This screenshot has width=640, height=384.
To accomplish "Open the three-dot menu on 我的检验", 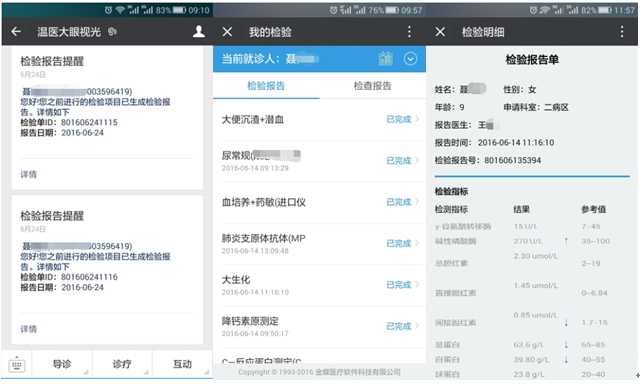I will (x=409, y=32).
